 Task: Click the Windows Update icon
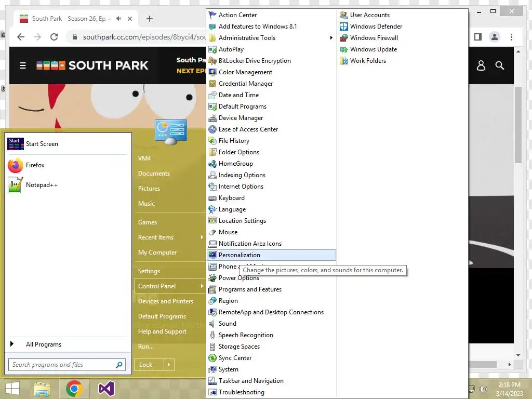pos(344,49)
